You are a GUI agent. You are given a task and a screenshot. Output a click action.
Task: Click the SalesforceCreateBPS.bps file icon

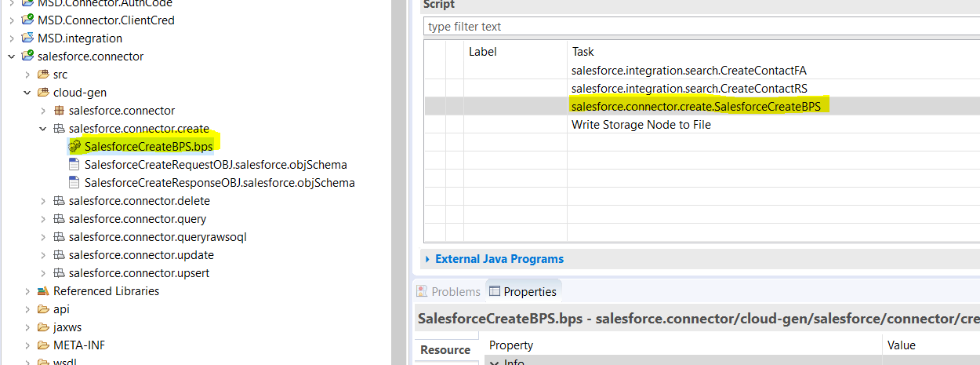coord(75,146)
